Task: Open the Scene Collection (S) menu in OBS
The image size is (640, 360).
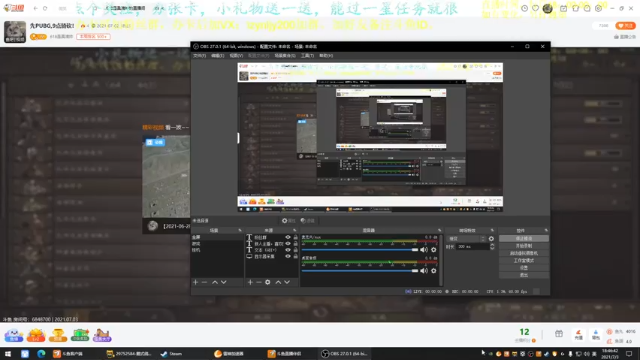Action: (285, 56)
